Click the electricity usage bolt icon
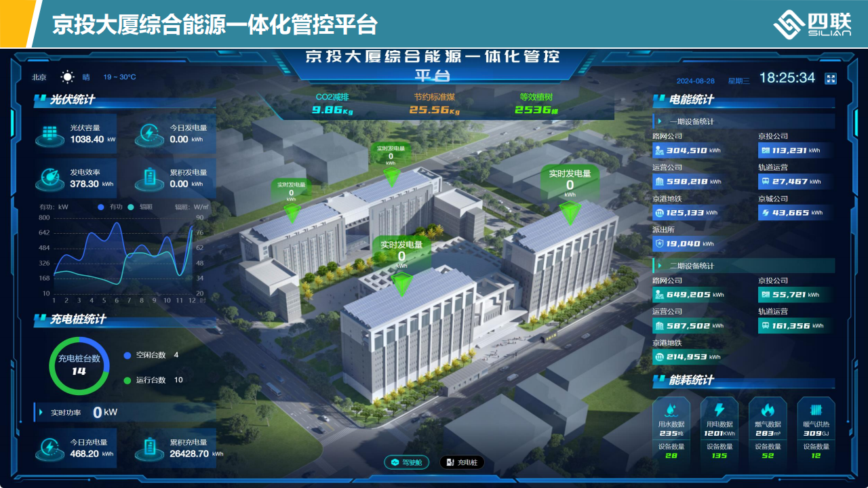 [719, 410]
